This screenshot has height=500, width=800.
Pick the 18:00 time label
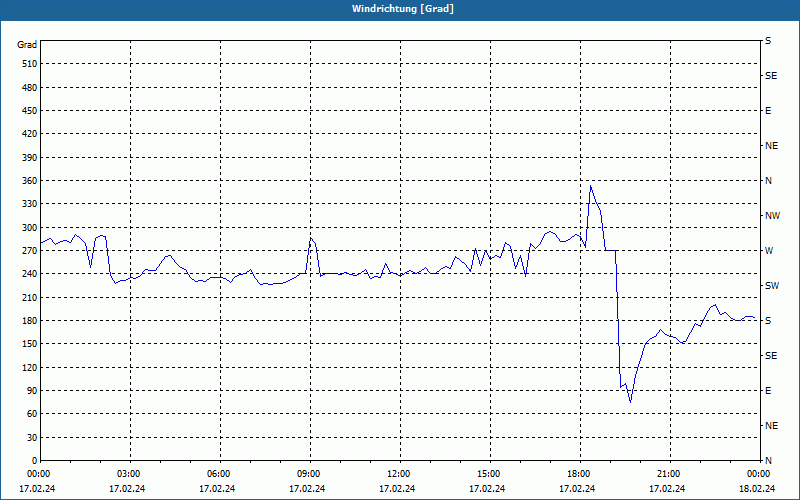tap(579, 474)
